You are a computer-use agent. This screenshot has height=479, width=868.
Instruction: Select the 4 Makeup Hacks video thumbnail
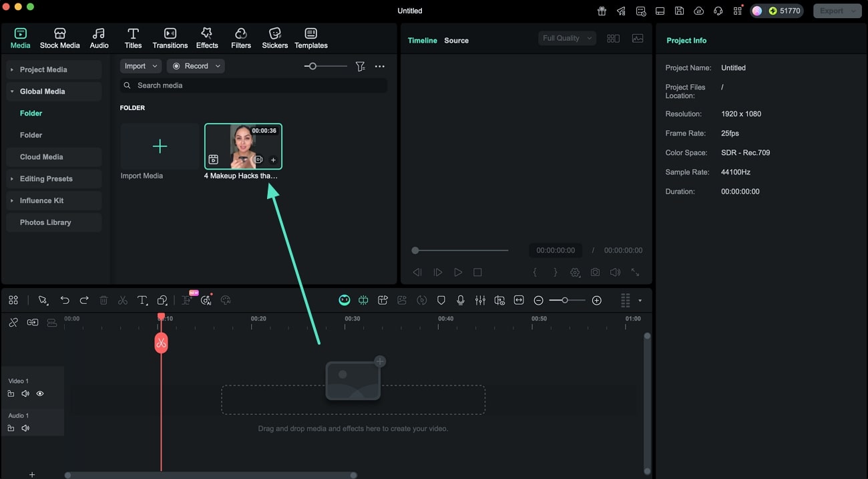tap(243, 146)
